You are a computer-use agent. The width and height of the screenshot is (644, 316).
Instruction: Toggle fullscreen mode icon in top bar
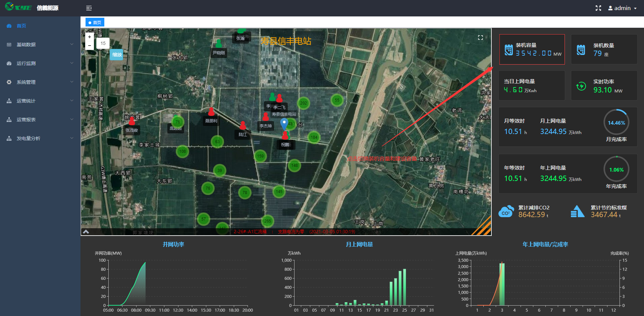point(598,8)
